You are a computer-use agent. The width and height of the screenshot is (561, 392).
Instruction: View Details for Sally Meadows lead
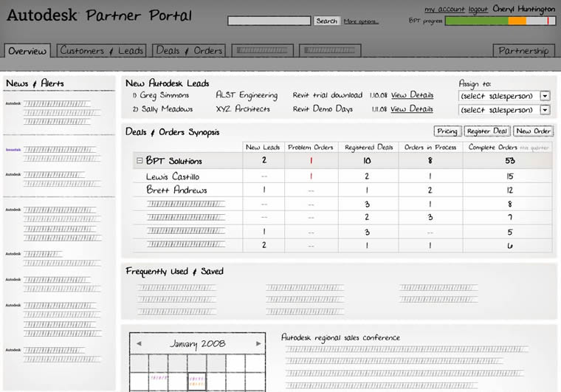[412, 109]
